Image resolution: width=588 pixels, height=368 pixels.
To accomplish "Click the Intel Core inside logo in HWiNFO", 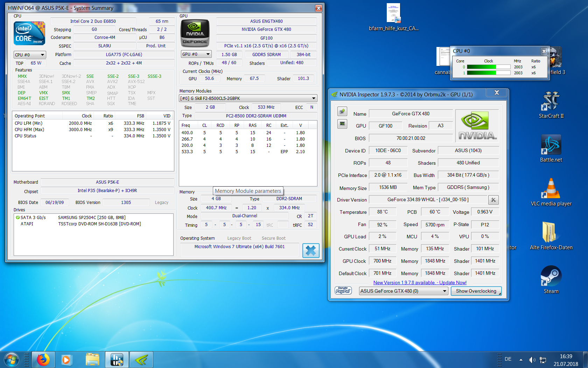I will point(29,33).
